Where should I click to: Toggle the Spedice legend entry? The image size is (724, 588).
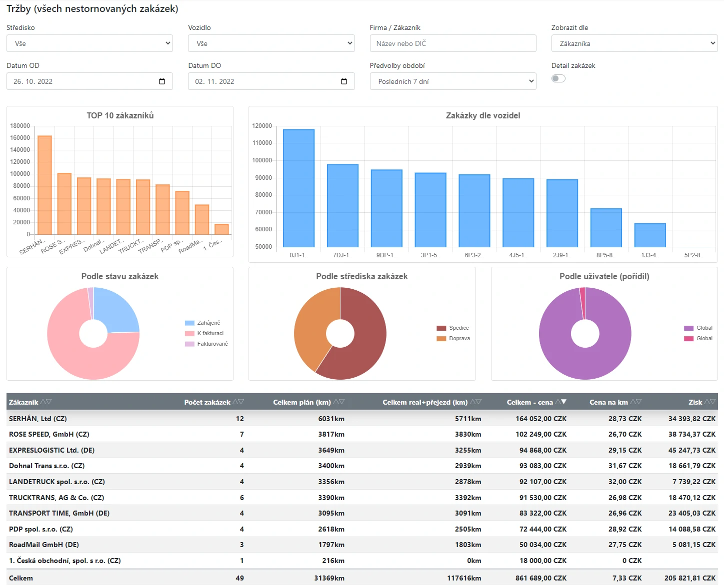coord(452,328)
